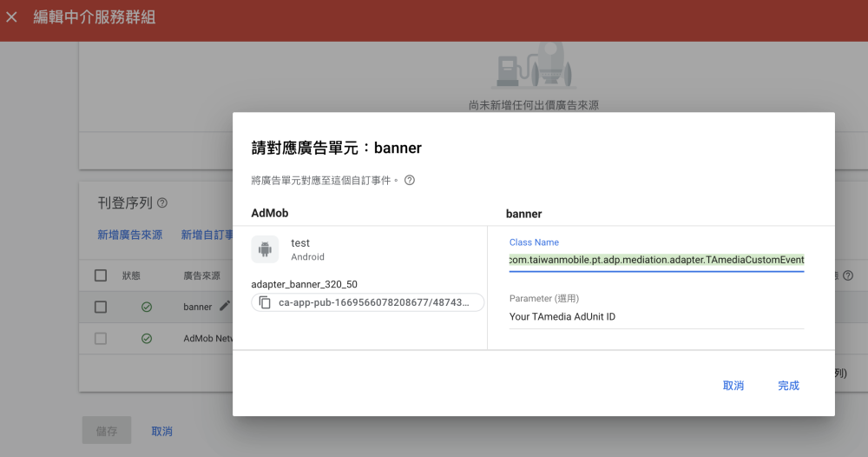
Task: Click the help icon next to 刊登序列
Action: pos(162,202)
